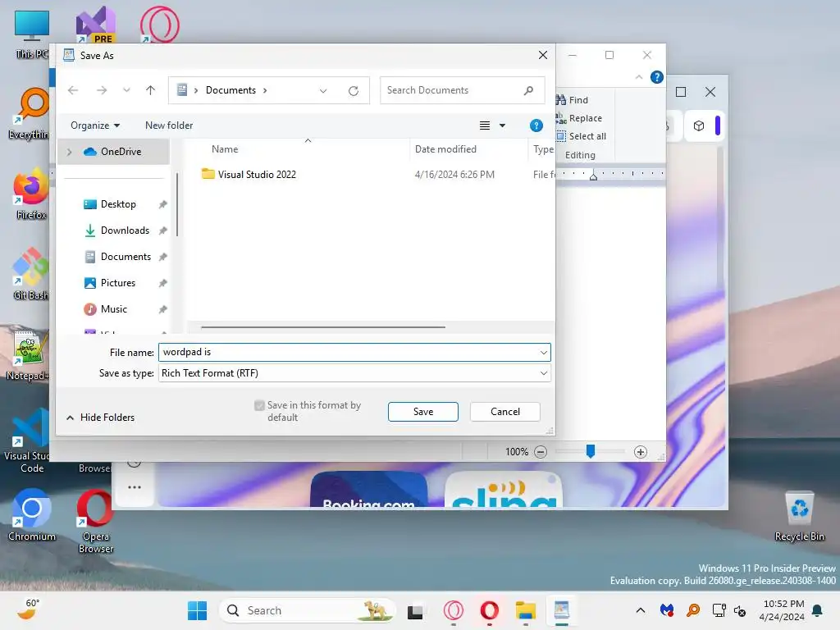Open the Windows Start menu
Viewport: 840px width, 630px height.
197,610
